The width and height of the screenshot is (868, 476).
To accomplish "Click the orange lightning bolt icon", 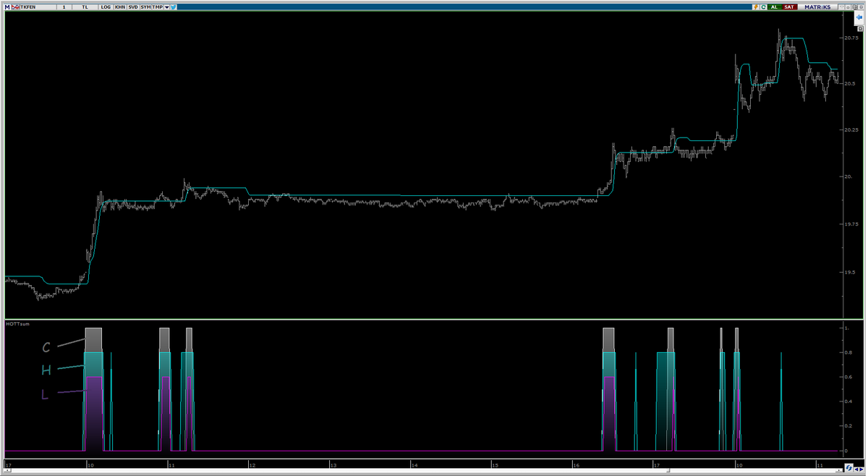I will (756, 7).
